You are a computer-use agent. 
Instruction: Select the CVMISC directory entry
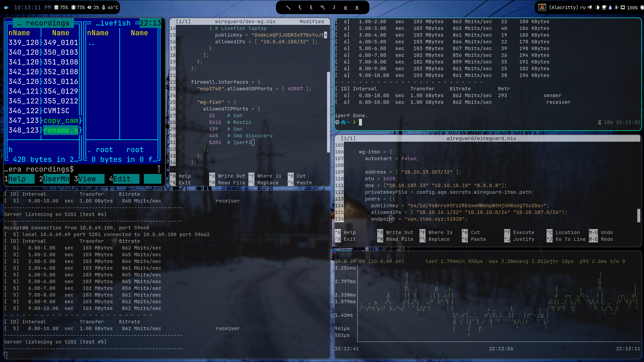[56, 111]
